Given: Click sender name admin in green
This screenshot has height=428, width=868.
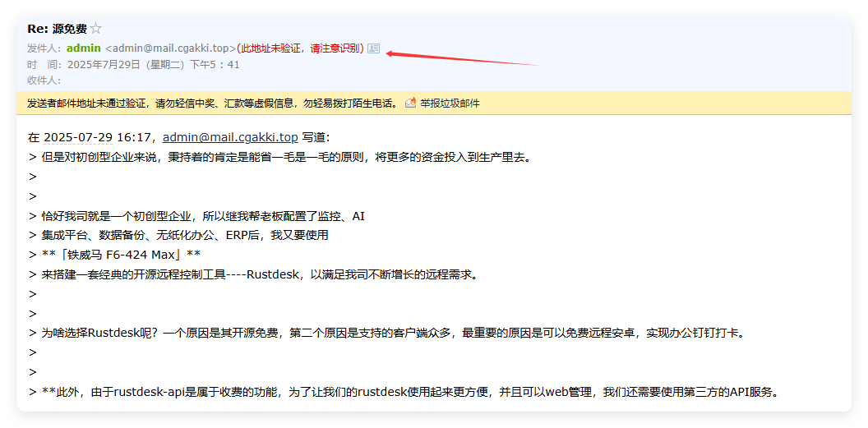Looking at the screenshot, I should click(x=84, y=48).
